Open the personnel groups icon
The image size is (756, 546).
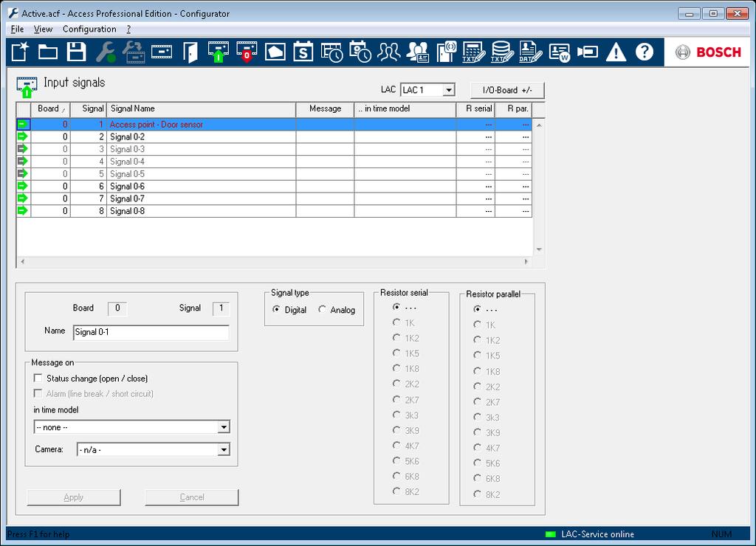[x=388, y=52]
